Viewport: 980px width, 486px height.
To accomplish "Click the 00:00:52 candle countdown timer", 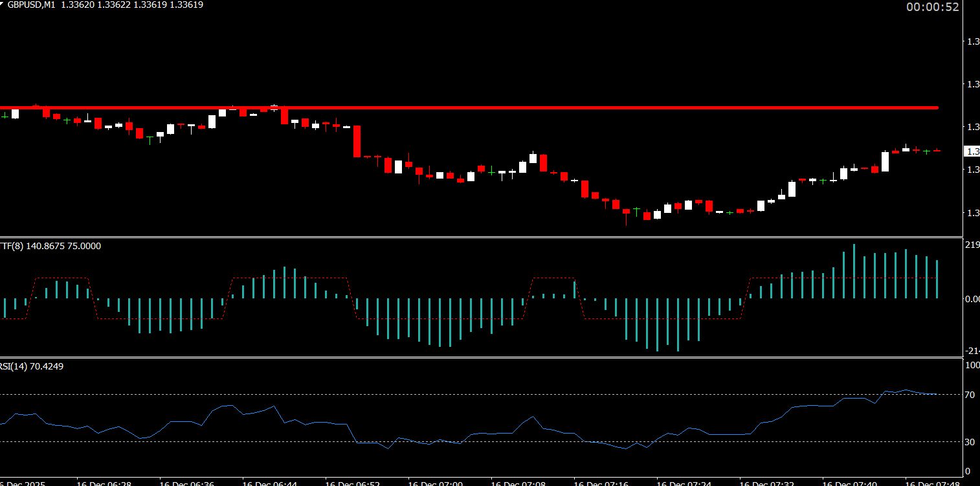I will point(932,7).
